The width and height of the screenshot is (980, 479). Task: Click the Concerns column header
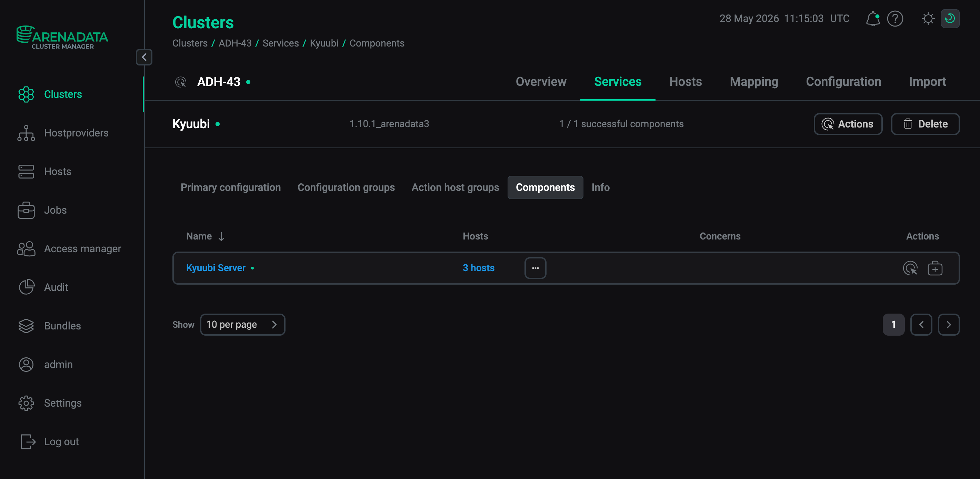(720, 236)
